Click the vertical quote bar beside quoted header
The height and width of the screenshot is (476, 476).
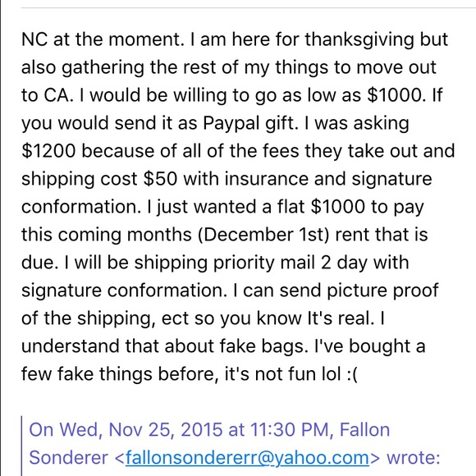(x=22, y=446)
